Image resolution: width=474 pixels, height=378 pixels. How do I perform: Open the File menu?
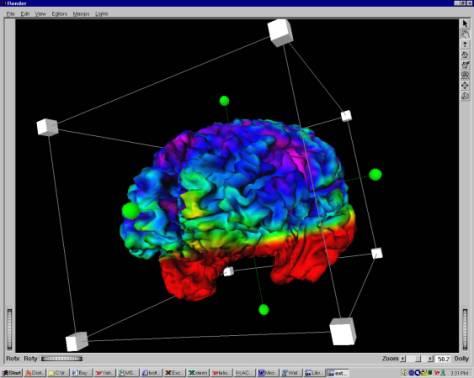click(11, 14)
